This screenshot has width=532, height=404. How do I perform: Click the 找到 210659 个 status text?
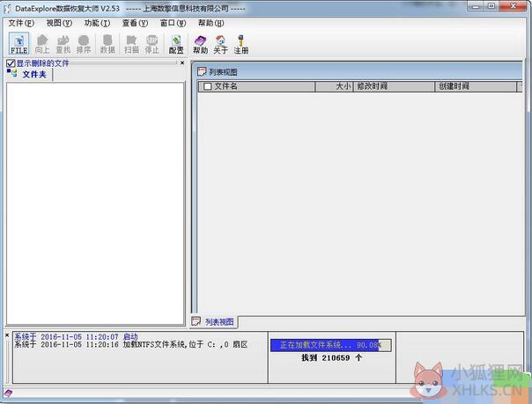click(x=332, y=357)
